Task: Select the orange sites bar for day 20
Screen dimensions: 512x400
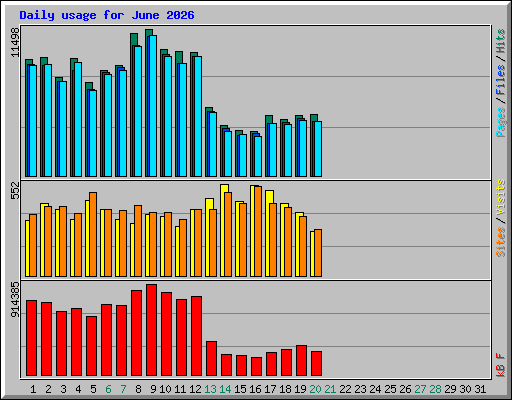Action: point(318,253)
